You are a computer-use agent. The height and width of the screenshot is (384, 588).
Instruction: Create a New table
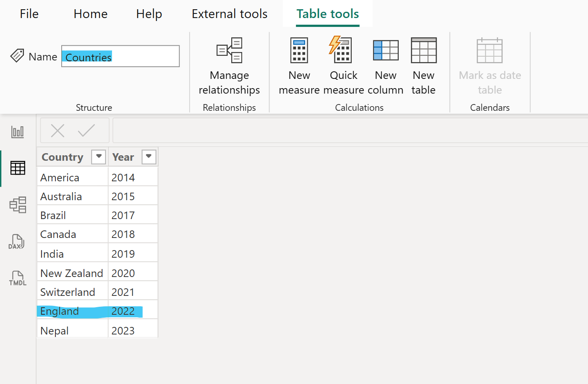(x=423, y=66)
